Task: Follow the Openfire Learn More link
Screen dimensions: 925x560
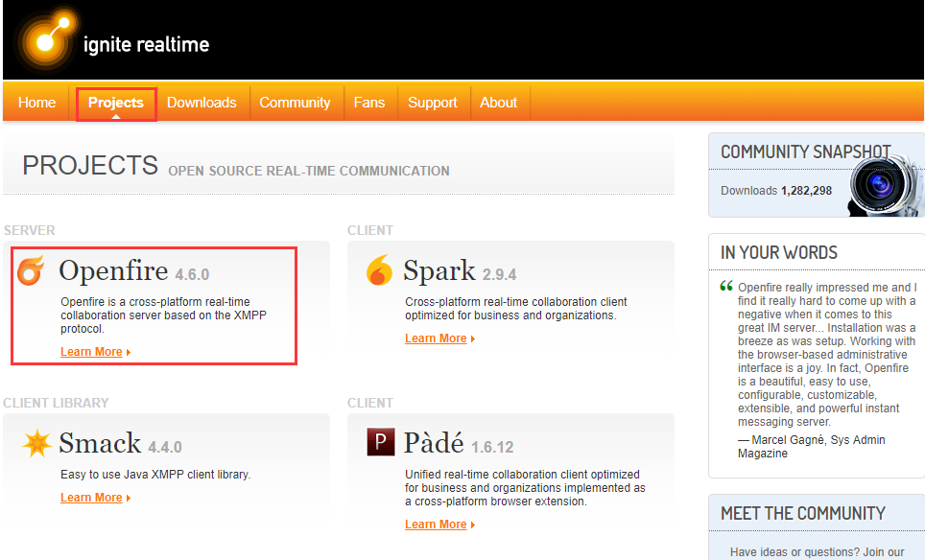Action: pyautogui.click(x=91, y=352)
